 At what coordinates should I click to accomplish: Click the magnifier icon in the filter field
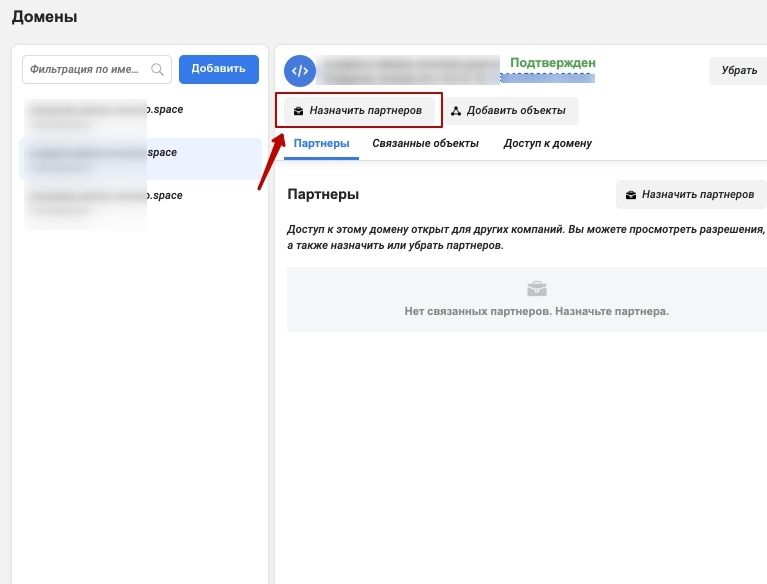[x=157, y=70]
